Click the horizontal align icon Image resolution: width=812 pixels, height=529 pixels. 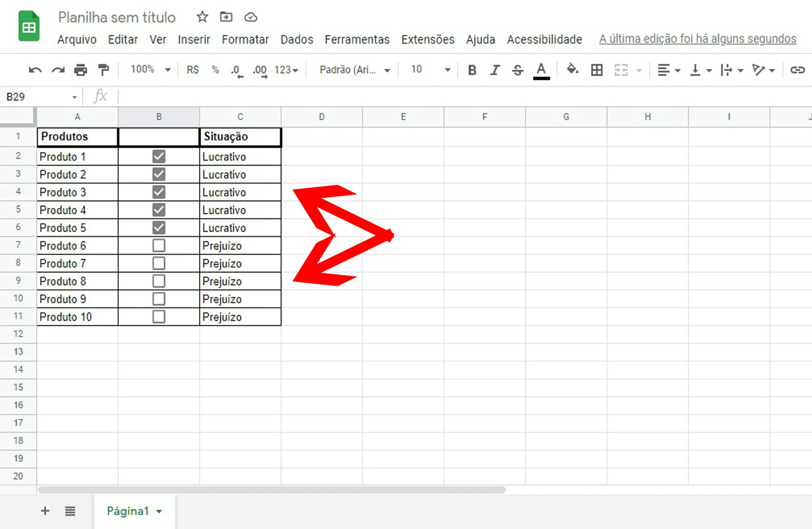[x=664, y=70]
